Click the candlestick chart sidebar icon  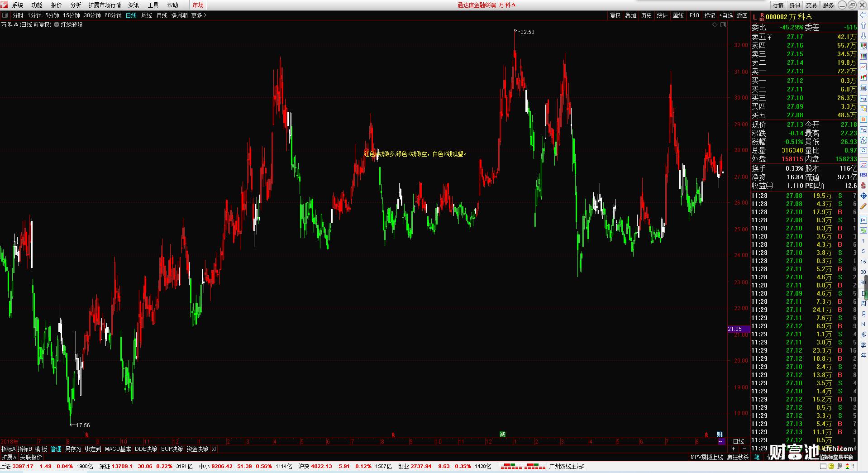click(863, 77)
